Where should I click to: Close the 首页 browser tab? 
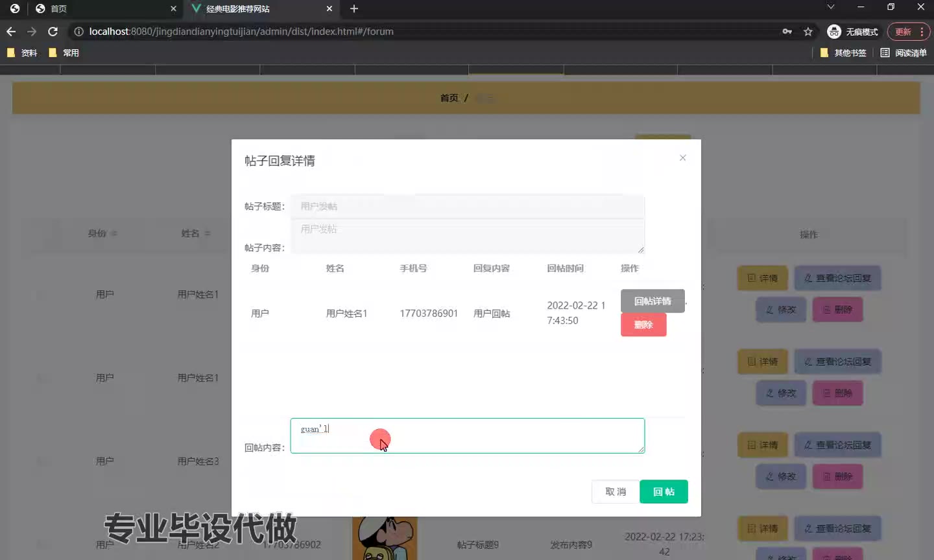point(173,8)
